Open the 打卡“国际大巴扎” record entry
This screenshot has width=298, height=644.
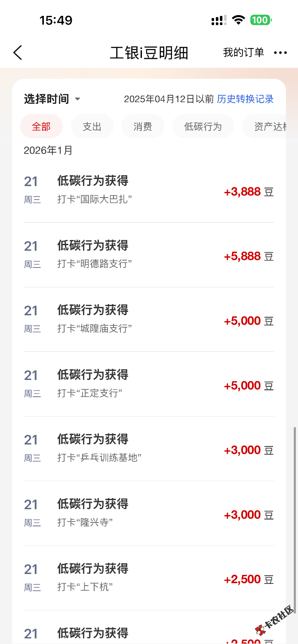(148, 190)
